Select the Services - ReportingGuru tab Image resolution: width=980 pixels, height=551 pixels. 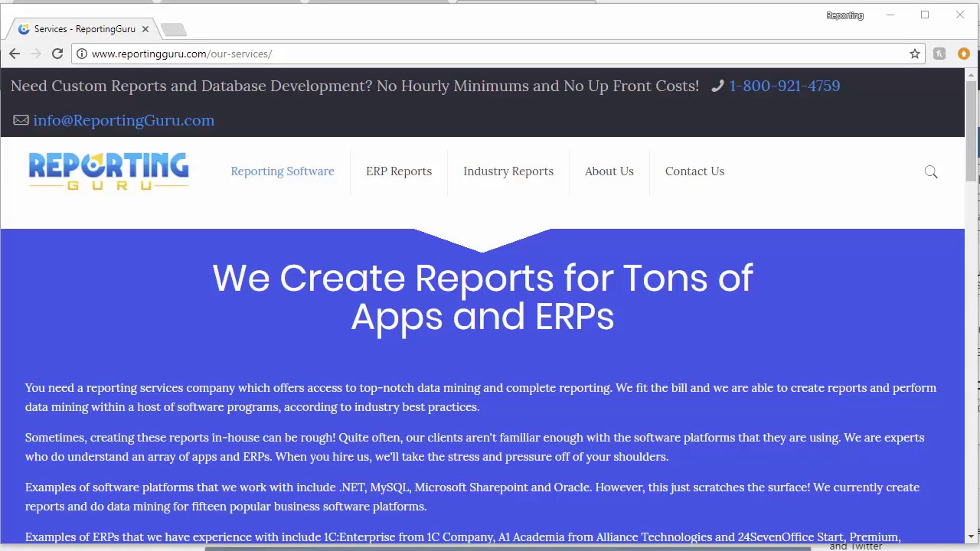tap(84, 29)
